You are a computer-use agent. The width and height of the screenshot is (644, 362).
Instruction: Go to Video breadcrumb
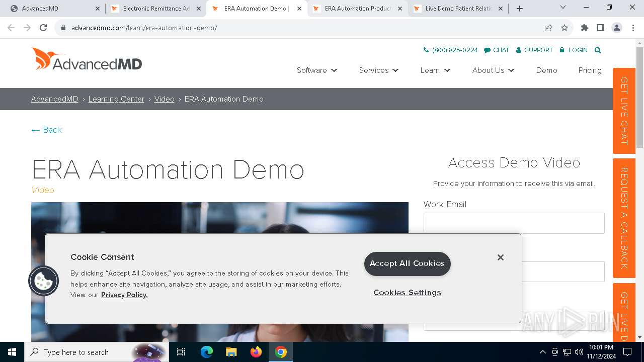(164, 99)
